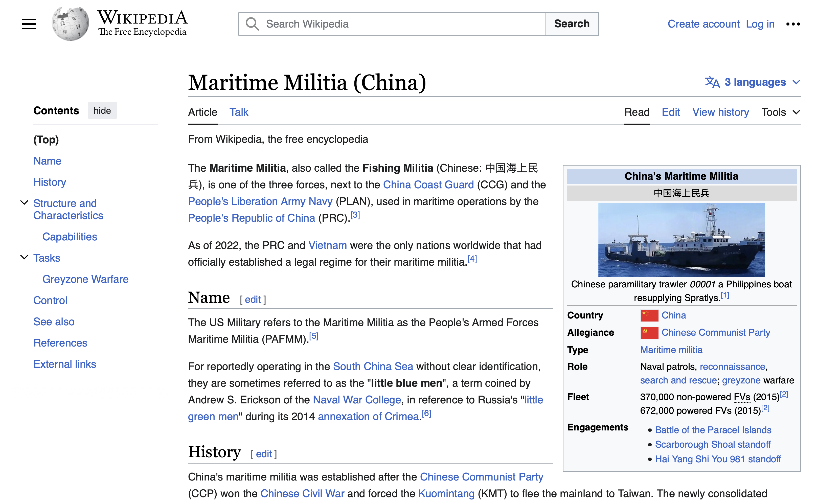Image resolution: width=818 pixels, height=504 pixels.
Task: Click citation [5] after PAFMM
Action: (x=314, y=336)
